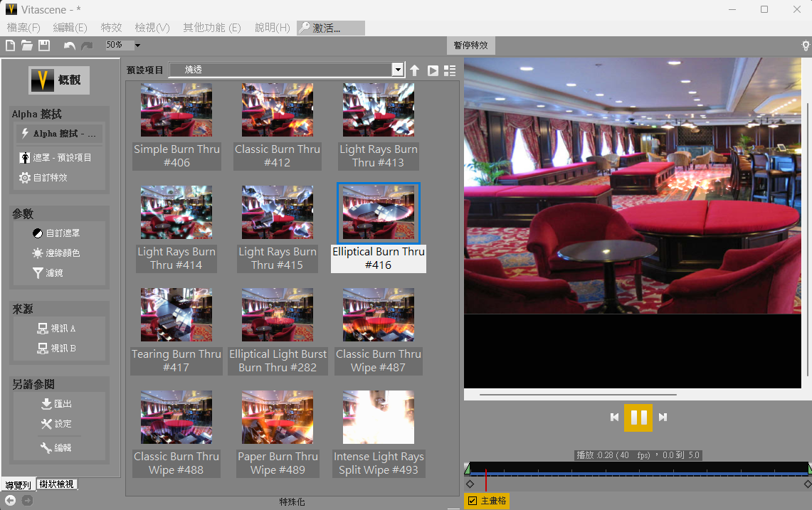Save the project with the floppy disk icon

(44, 46)
